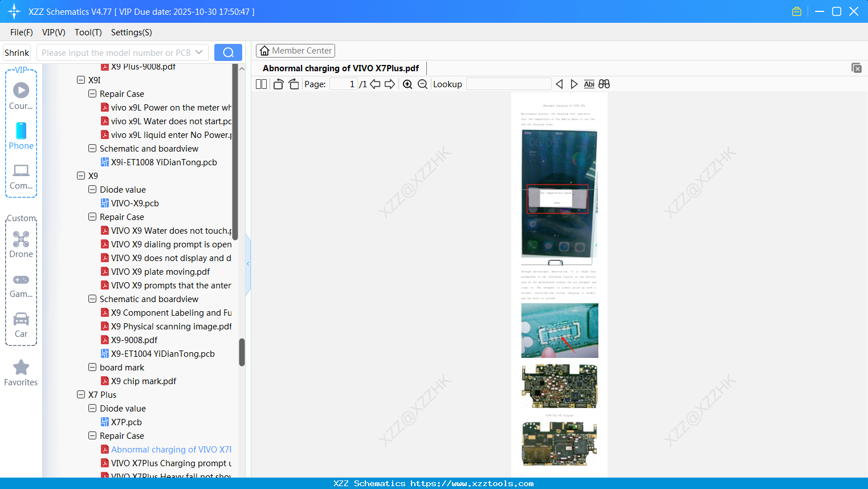The height and width of the screenshot is (489, 868).
Task: Open VIVO X7Plus Charging prompt file
Action: pyautogui.click(x=166, y=463)
